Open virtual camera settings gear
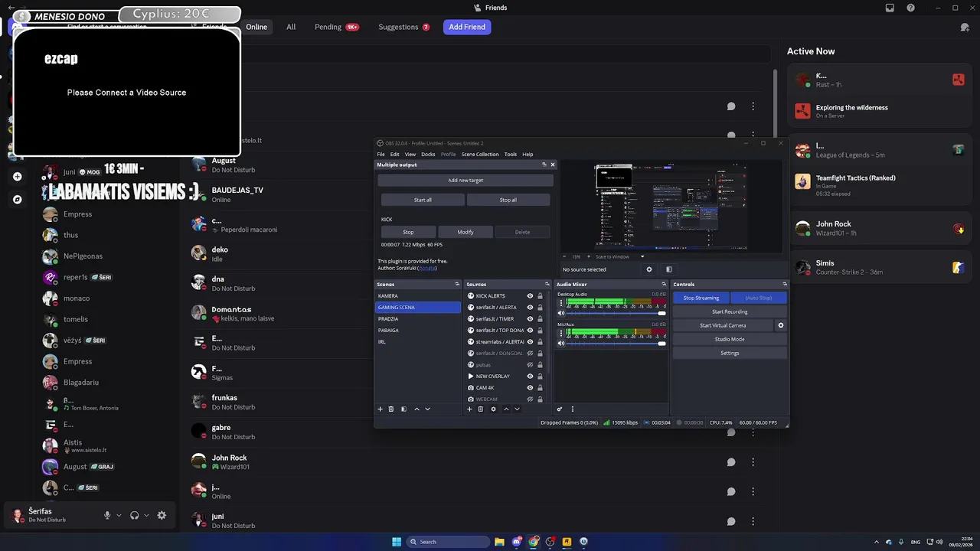980x551 pixels. (x=781, y=325)
